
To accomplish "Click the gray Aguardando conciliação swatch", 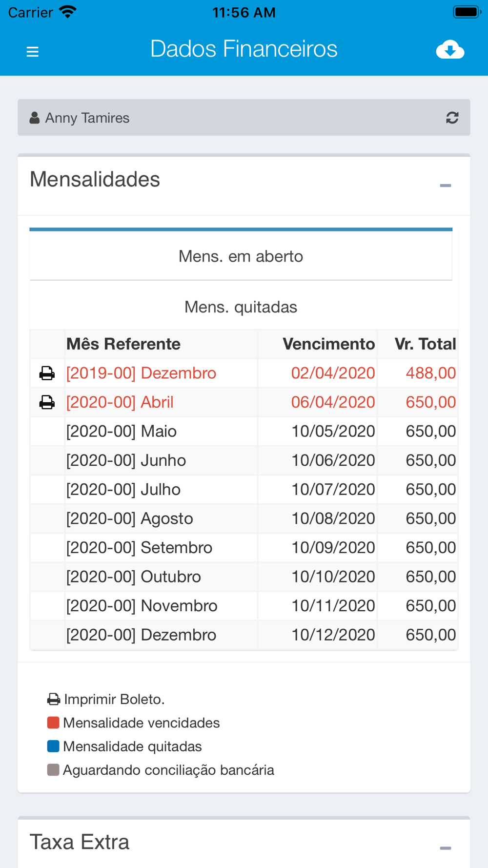I will 53,770.
